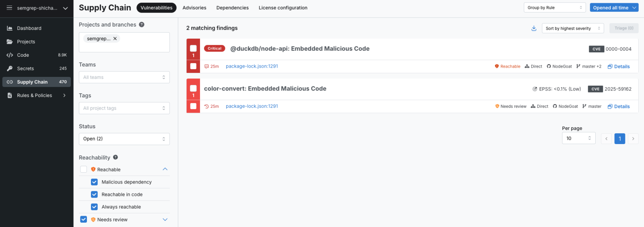Viewport: 644px width, 227px height.
Task: Collapse the Reachable filter section
Action: [x=165, y=169]
